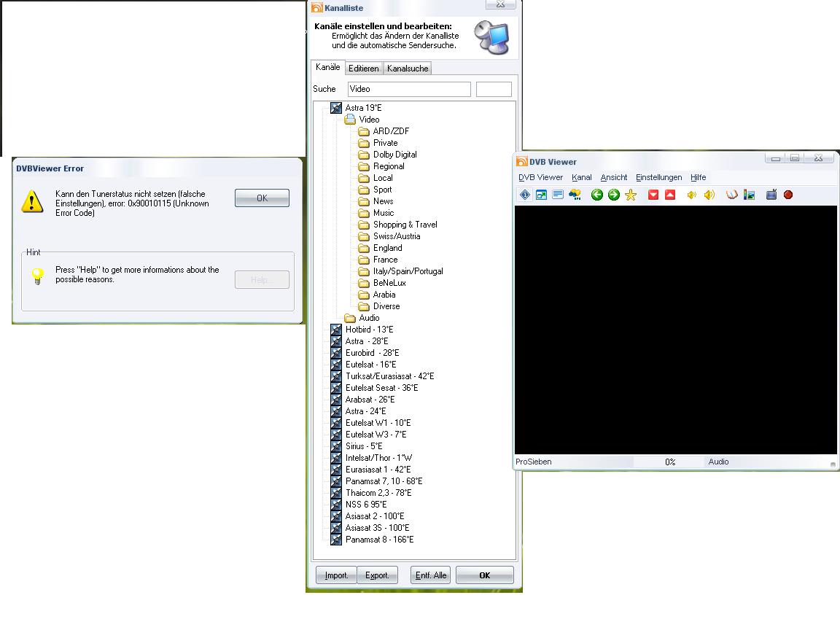Viewport: 840px width, 630px height.
Task: Open picture color settings icon in toolbar
Action: pos(749,195)
